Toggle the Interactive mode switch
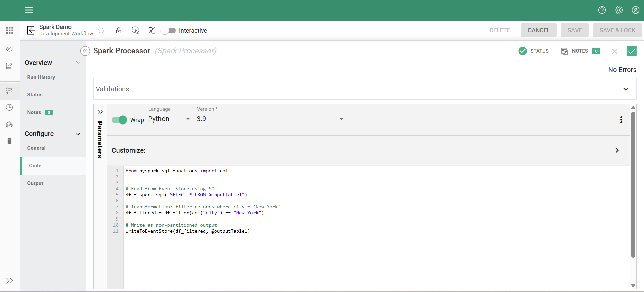The height and width of the screenshot is (292, 644). point(168,31)
